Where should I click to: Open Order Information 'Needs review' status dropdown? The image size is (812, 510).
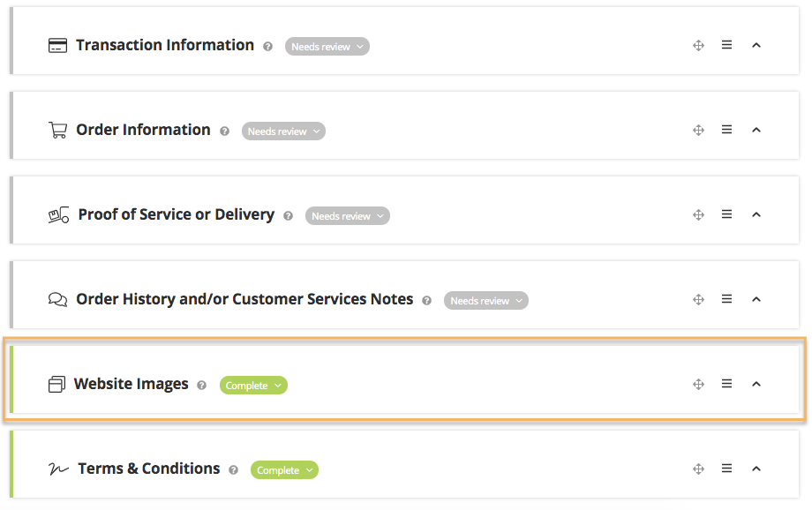pyautogui.click(x=283, y=131)
